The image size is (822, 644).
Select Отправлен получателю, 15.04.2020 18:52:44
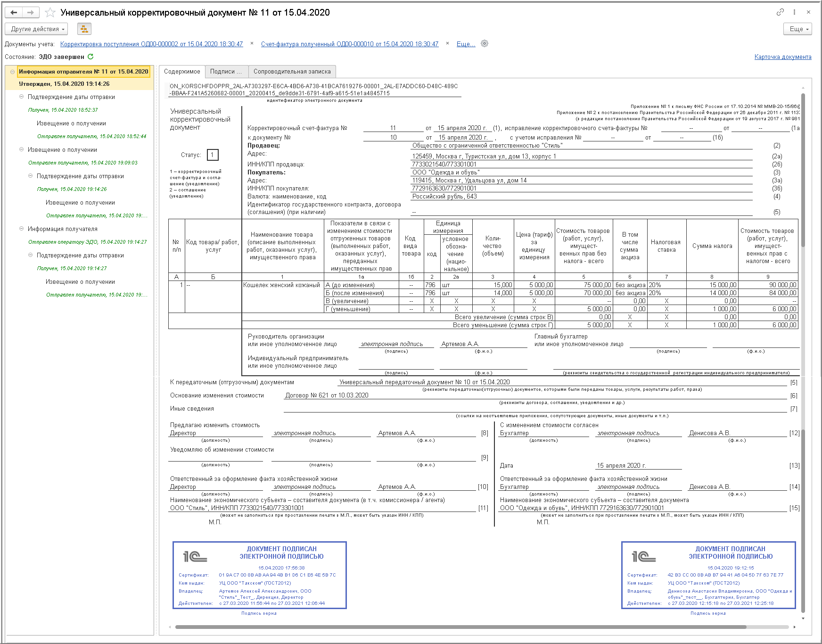(92, 136)
